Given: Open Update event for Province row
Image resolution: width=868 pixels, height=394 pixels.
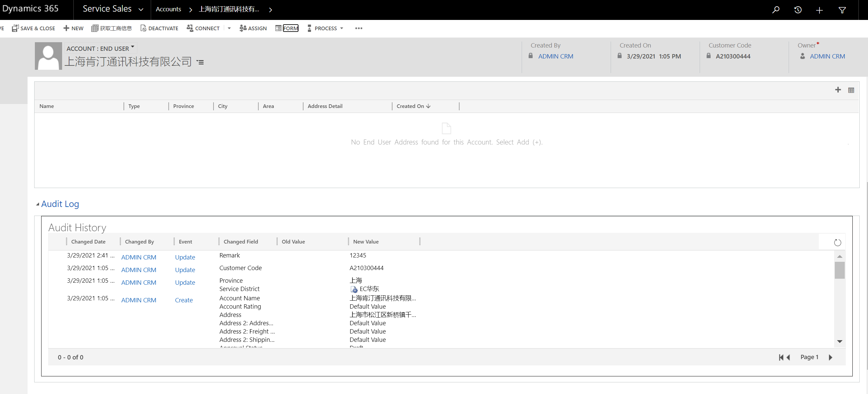Looking at the screenshot, I should point(185,282).
